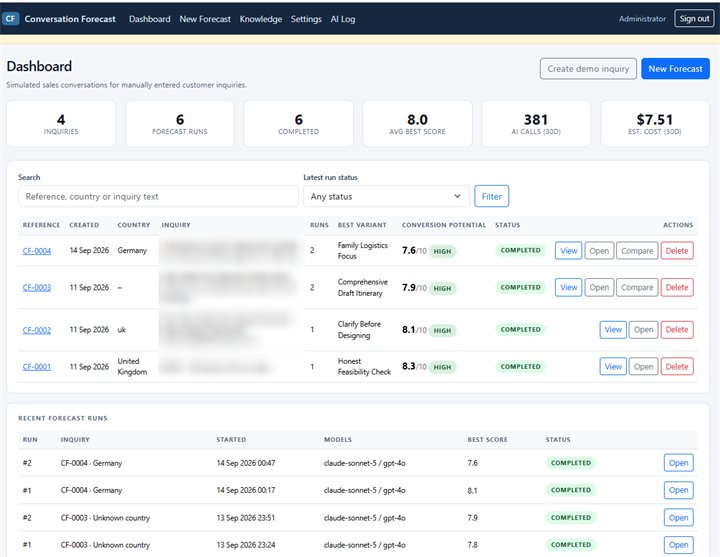The height and width of the screenshot is (557, 720).
Task: Click the 8.3/10 conversion score
Action: (x=414, y=366)
